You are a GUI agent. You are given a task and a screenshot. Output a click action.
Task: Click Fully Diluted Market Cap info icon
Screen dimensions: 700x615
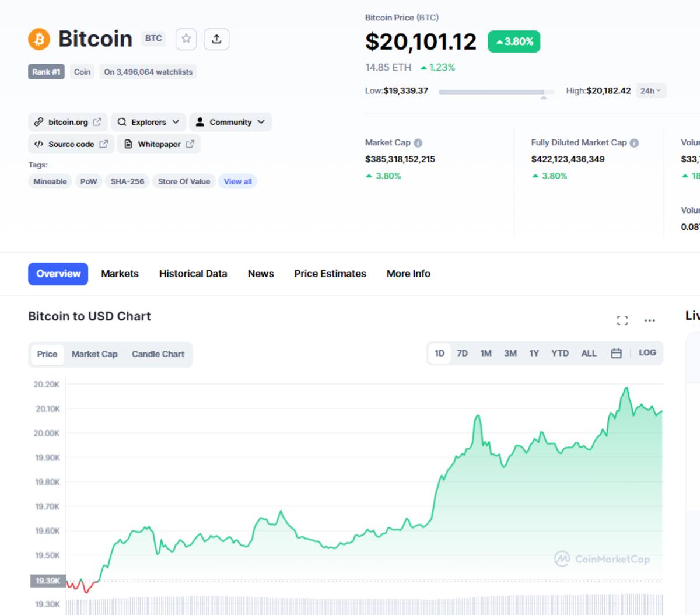tap(635, 143)
